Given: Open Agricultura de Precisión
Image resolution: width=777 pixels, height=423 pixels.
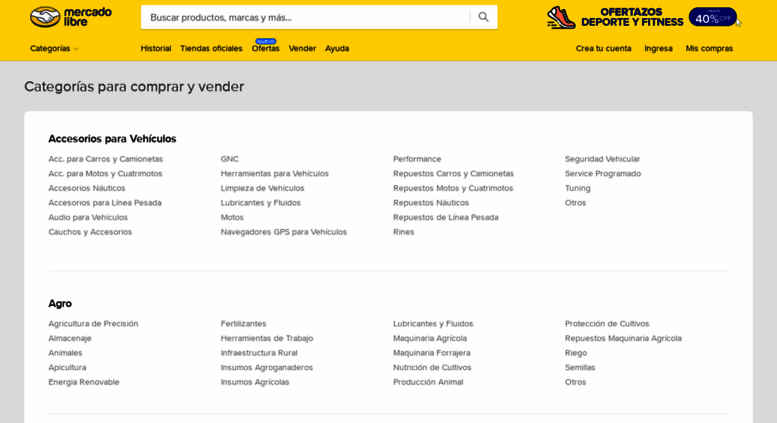Looking at the screenshot, I should (x=93, y=324).
